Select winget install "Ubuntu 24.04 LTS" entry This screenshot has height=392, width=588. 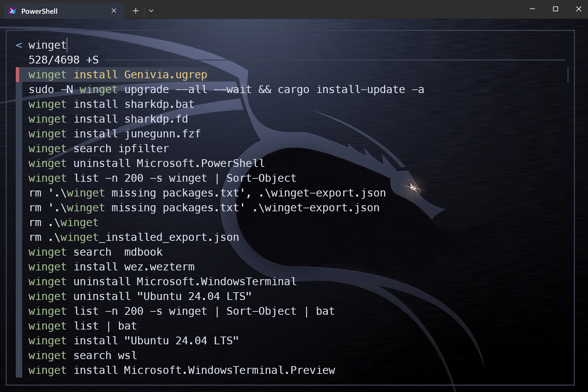click(x=134, y=341)
